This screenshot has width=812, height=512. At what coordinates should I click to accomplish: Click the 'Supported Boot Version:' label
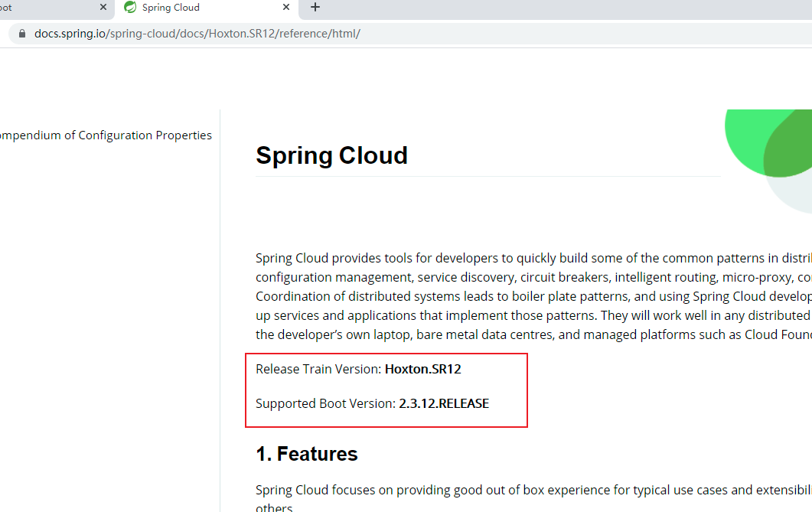pyautogui.click(x=325, y=403)
